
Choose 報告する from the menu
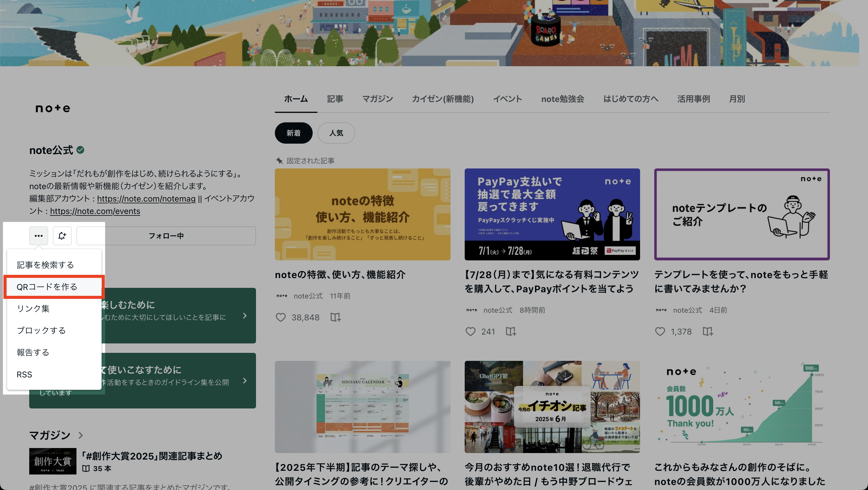(54, 352)
